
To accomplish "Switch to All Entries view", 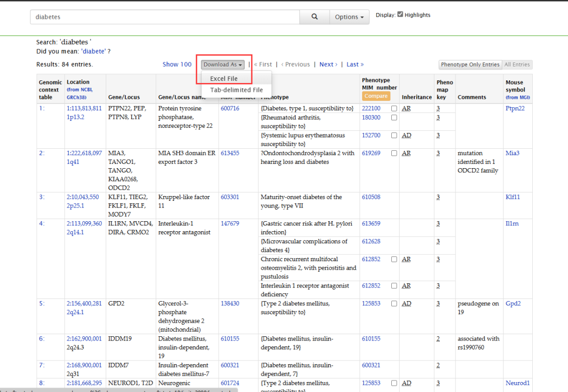I will point(517,65).
